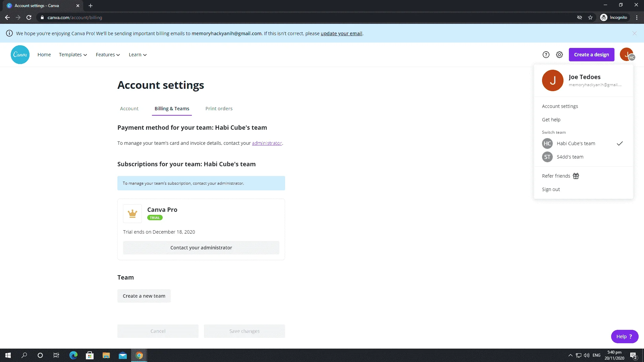The height and width of the screenshot is (362, 644).
Task: Click the third-party cookies blocked eye icon
Action: coord(580,17)
